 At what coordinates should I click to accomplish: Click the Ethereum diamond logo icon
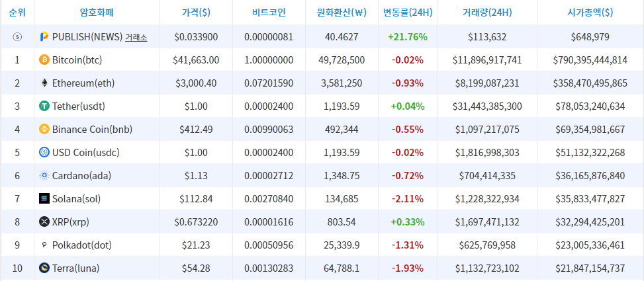pyautogui.click(x=44, y=83)
